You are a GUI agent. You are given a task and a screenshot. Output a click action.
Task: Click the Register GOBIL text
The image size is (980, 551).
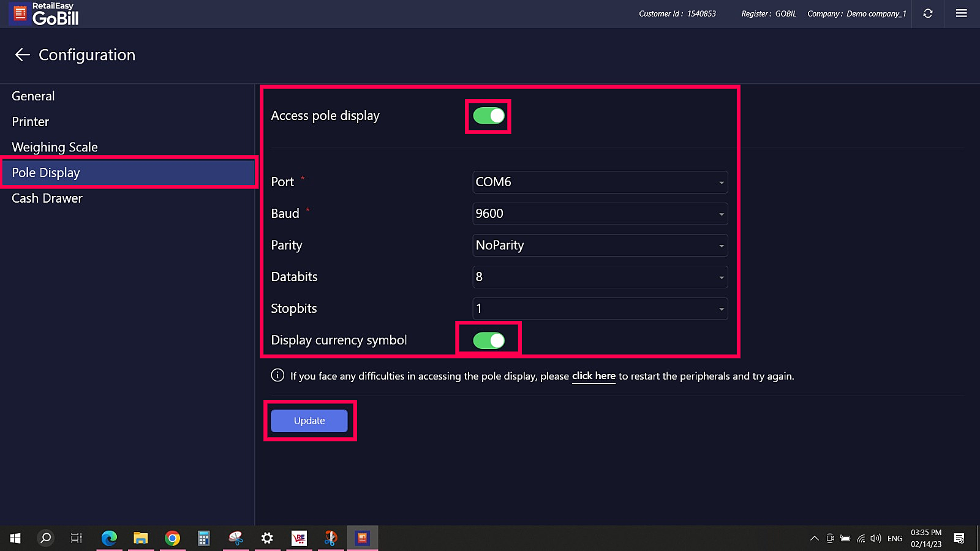click(x=769, y=13)
